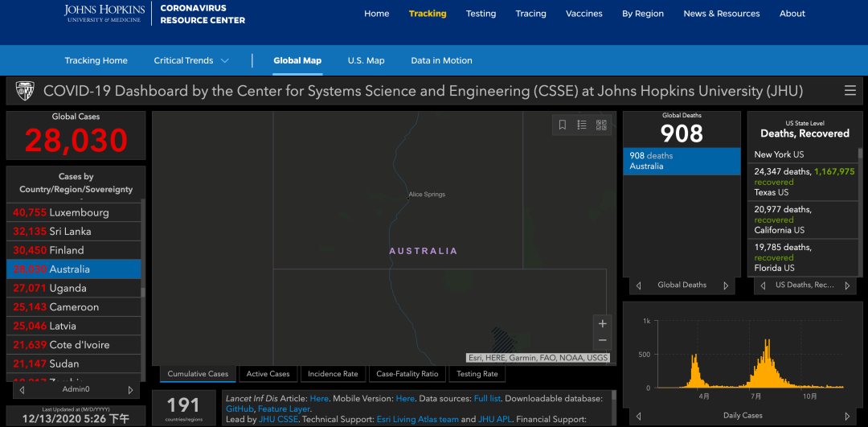The height and width of the screenshot is (427, 868).
Task: Show Testing Rate on map
Action: pos(477,374)
